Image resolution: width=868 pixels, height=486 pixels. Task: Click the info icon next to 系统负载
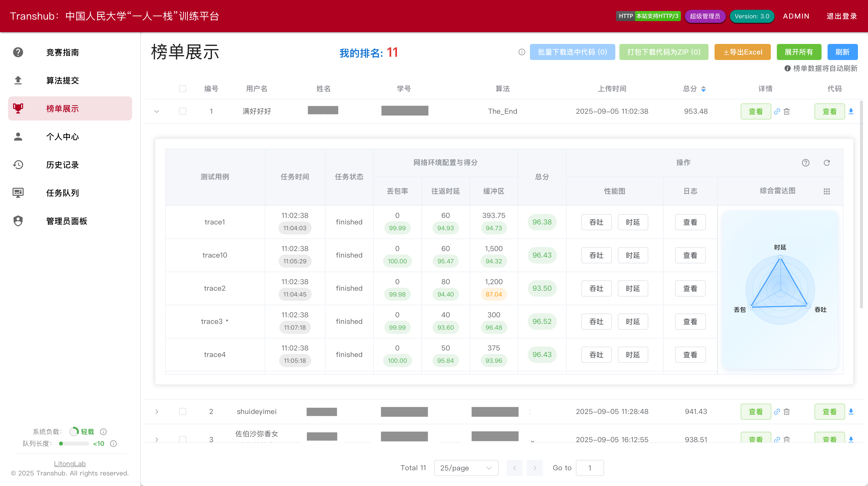point(103,432)
